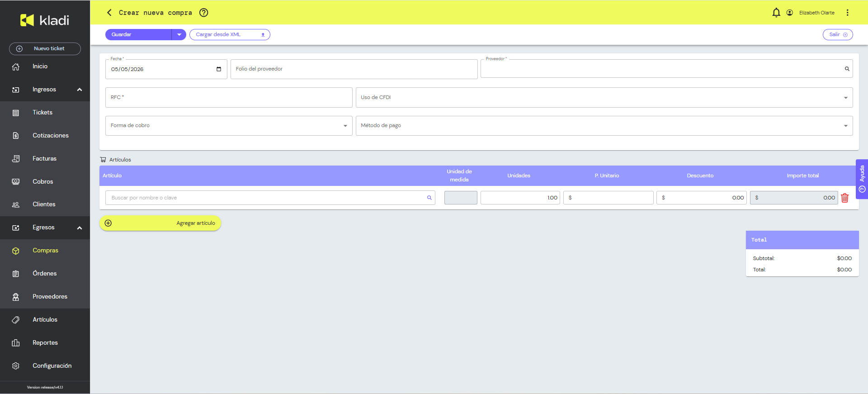Click the Descuento amount field

click(x=702, y=198)
